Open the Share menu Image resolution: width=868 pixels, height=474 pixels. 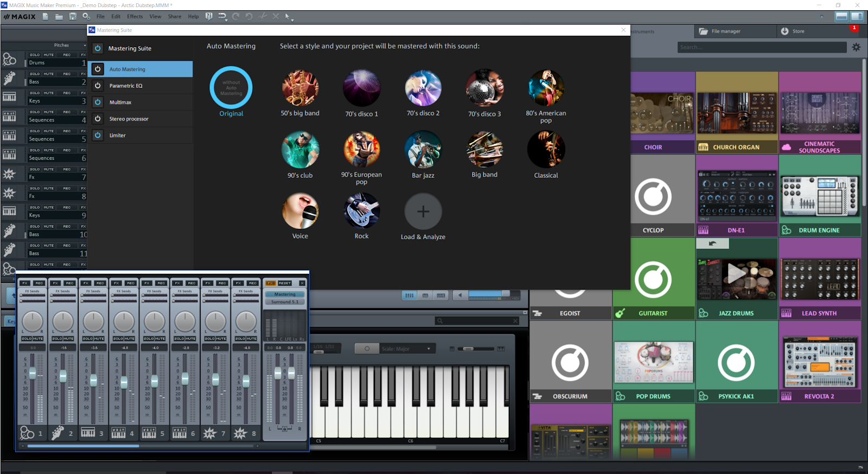(175, 17)
